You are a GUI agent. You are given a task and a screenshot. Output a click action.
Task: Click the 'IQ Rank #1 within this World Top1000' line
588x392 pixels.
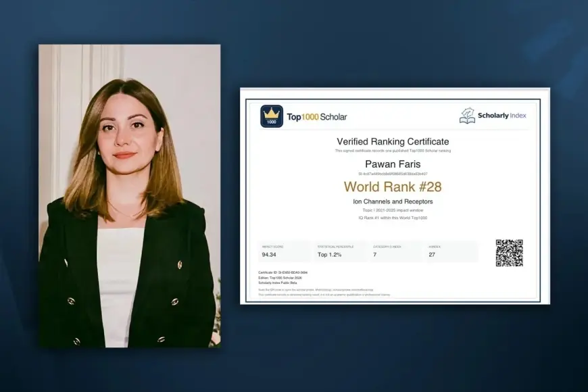[x=393, y=218]
